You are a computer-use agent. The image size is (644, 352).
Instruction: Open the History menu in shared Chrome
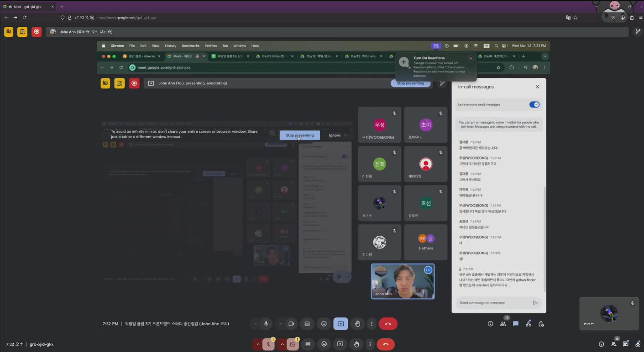pyautogui.click(x=171, y=46)
